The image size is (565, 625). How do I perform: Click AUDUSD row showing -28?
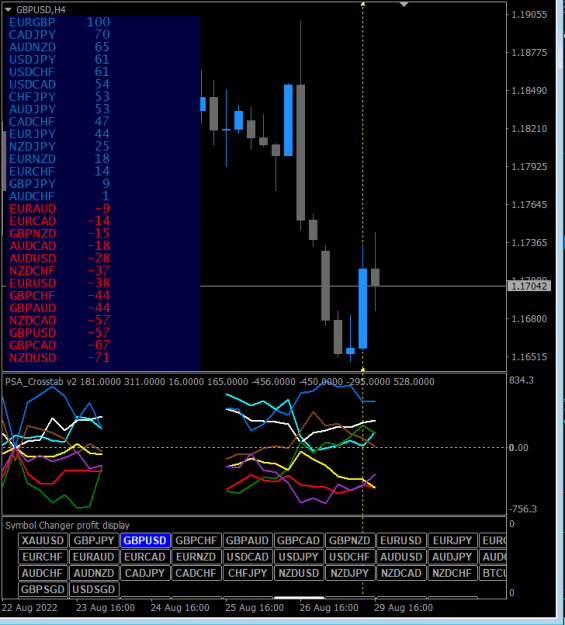[59, 258]
